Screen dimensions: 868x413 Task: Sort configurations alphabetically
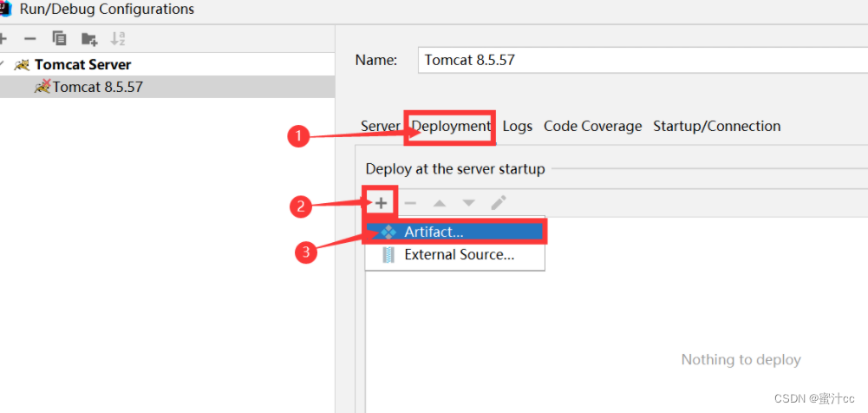(x=118, y=38)
